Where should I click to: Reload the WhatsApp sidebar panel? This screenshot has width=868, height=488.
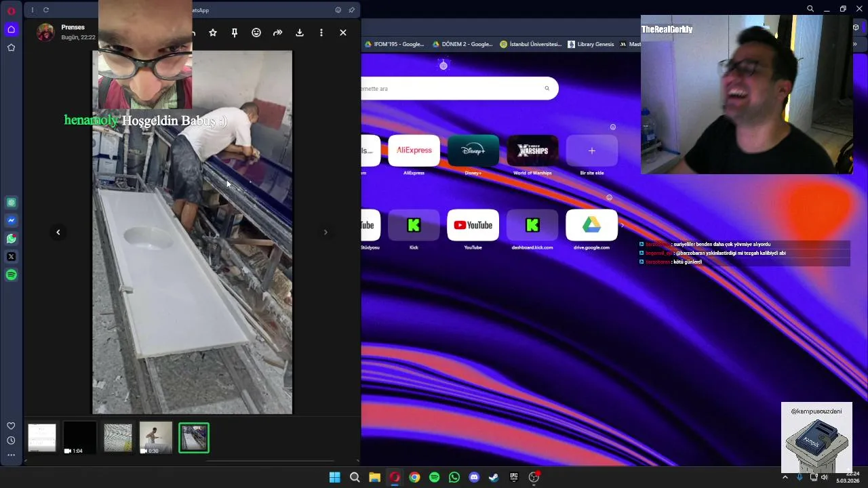coord(46,10)
